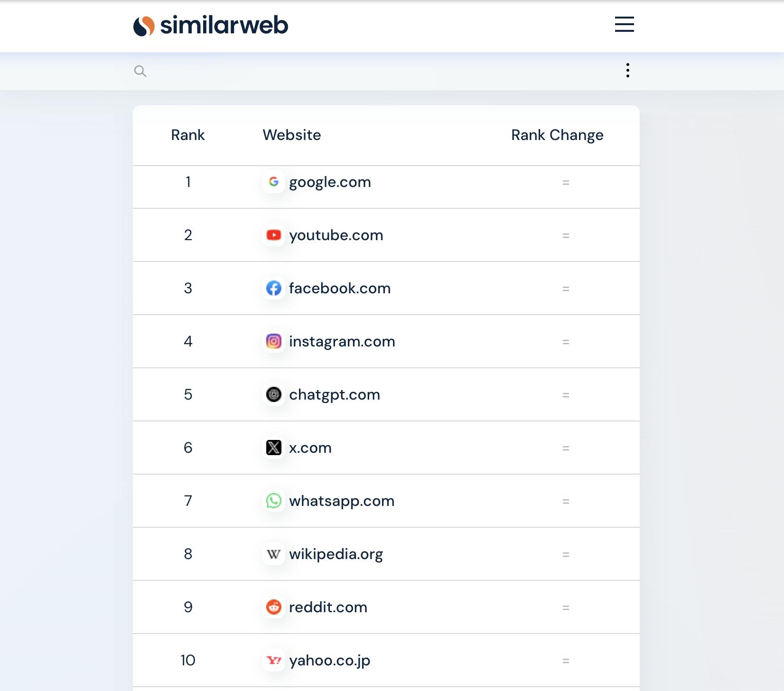This screenshot has height=691, width=784.
Task: Click the Yahoo Japan favicon icon
Action: pos(274,660)
